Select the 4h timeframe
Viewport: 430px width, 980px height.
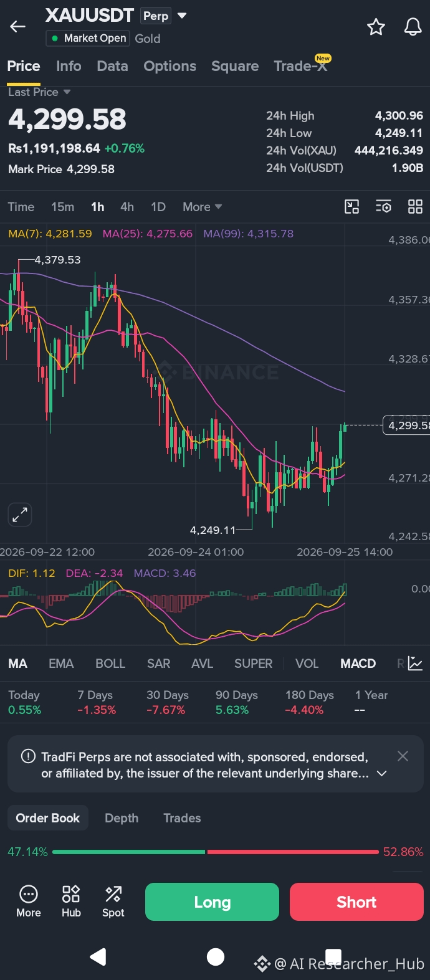tap(127, 207)
